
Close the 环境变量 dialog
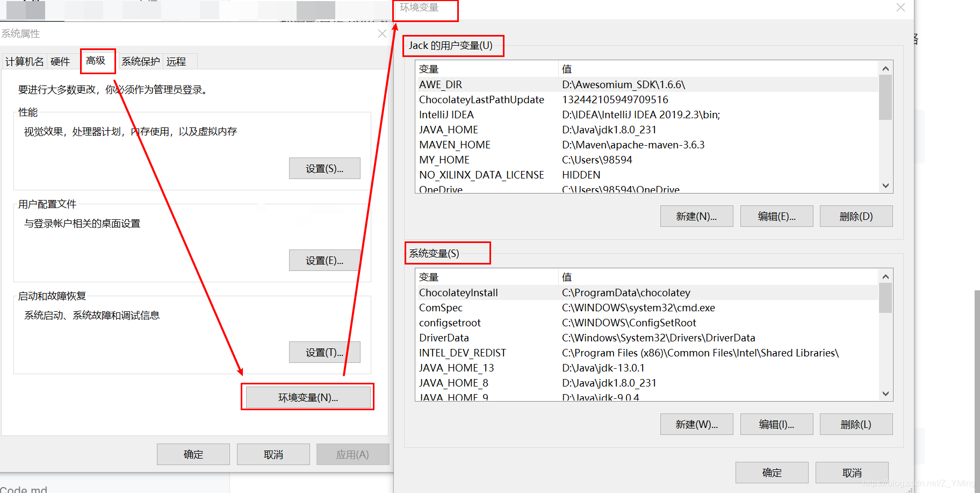click(901, 7)
